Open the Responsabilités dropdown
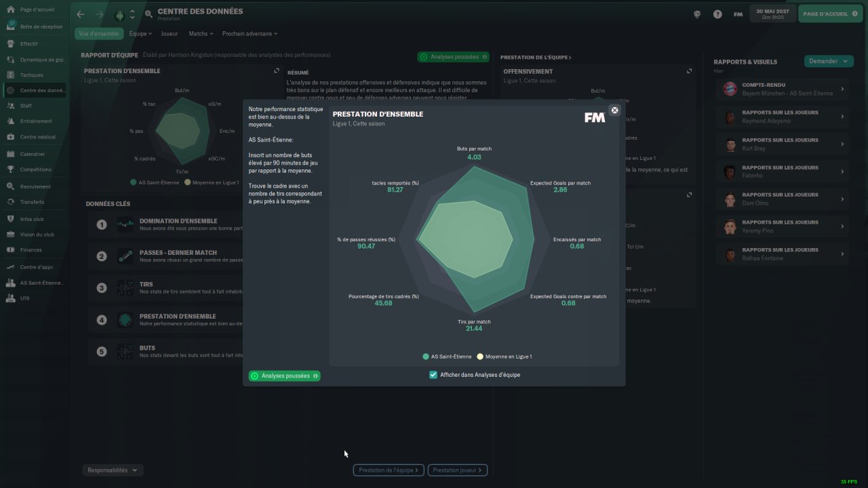This screenshot has height=488, width=868. click(x=113, y=470)
